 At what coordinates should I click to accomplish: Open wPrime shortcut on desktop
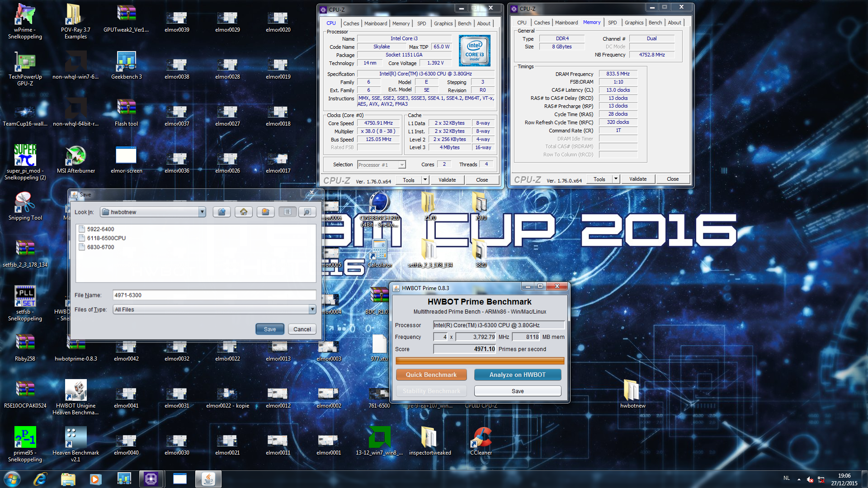(x=25, y=21)
